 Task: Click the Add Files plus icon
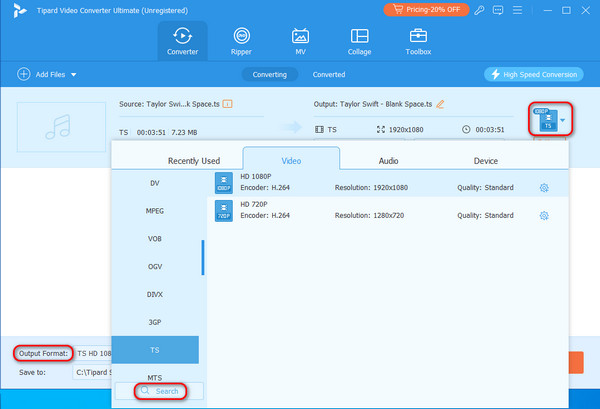coord(24,74)
